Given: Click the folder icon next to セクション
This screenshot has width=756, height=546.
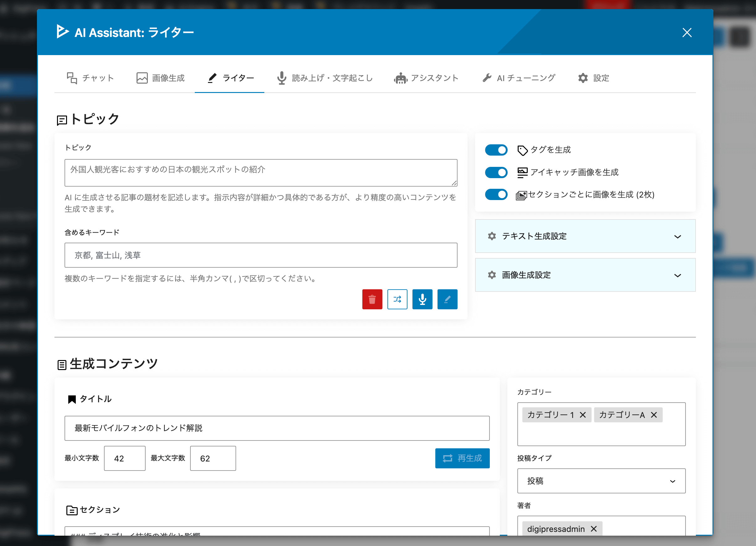Looking at the screenshot, I should coord(72,510).
